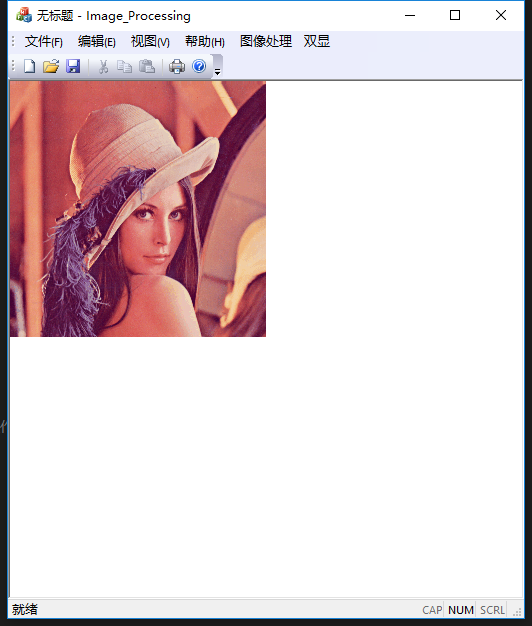Click the window resize grip corner
532x626 pixels.
pyautogui.click(x=517, y=612)
